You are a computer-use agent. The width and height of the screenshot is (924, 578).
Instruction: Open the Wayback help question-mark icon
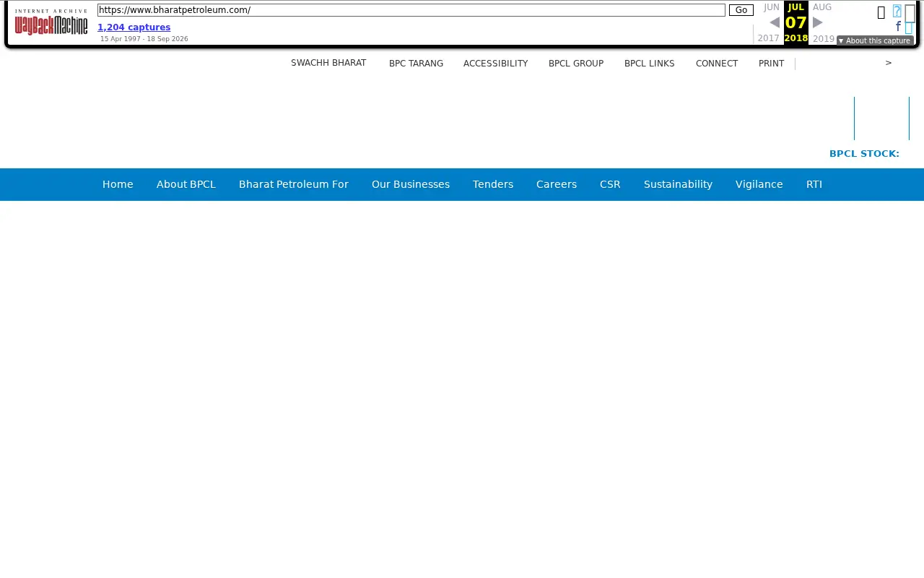897,11
